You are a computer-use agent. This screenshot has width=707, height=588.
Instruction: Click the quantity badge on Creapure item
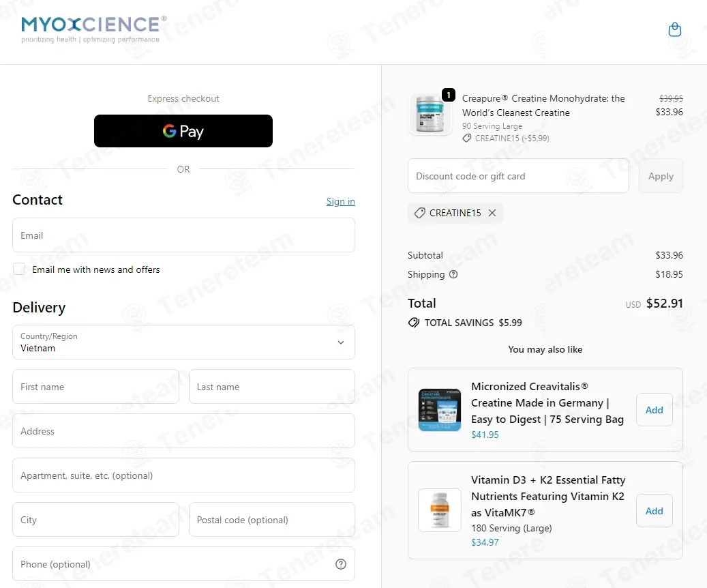click(x=448, y=95)
